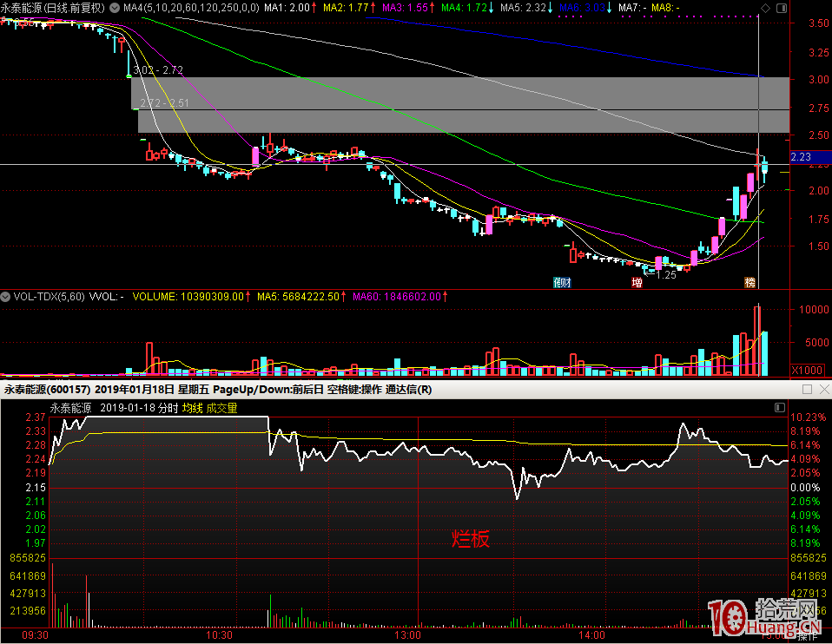Screen dimensions: 832x644
Task: Click the 榜 marker icon on the chart
Action: [x=749, y=282]
